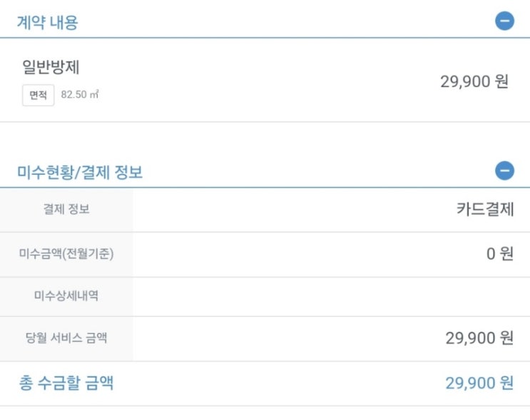Click the 계약 내용 section title
The width and height of the screenshot is (530, 420).
coord(47,23)
